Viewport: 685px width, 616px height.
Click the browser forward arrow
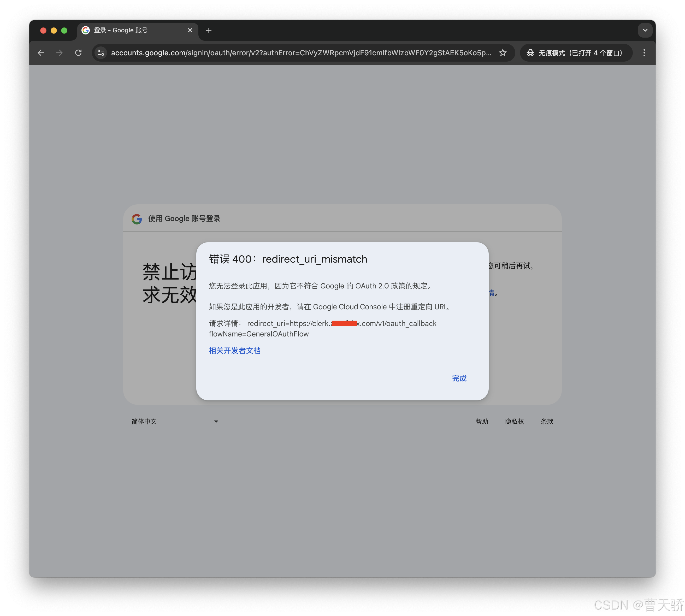pos(60,53)
